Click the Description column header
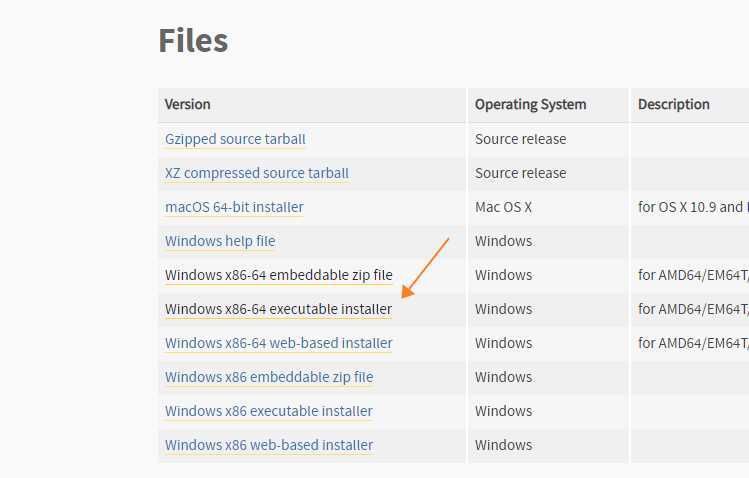 point(674,104)
